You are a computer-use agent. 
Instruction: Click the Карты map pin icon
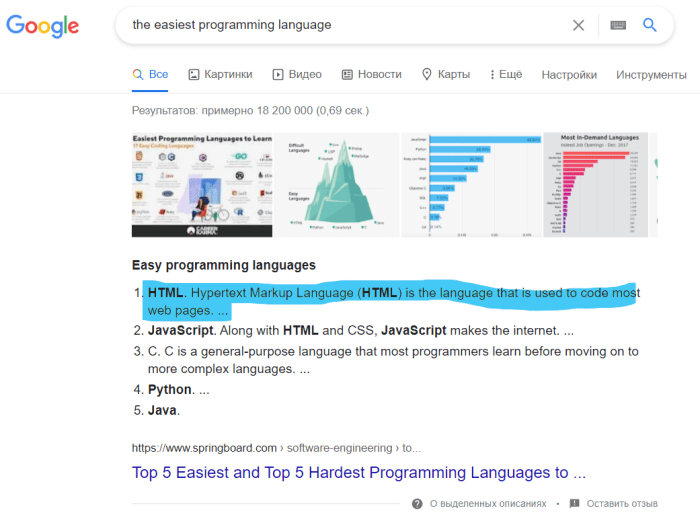point(427,75)
